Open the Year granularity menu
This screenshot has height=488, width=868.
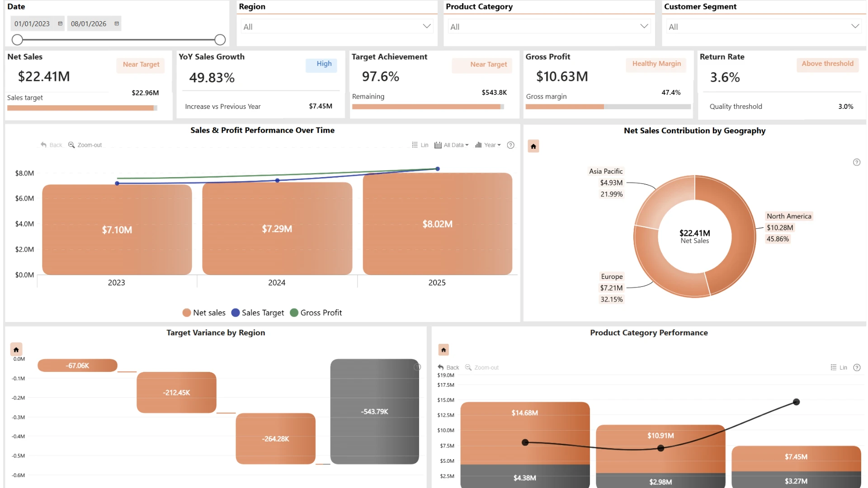tap(488, 145)
